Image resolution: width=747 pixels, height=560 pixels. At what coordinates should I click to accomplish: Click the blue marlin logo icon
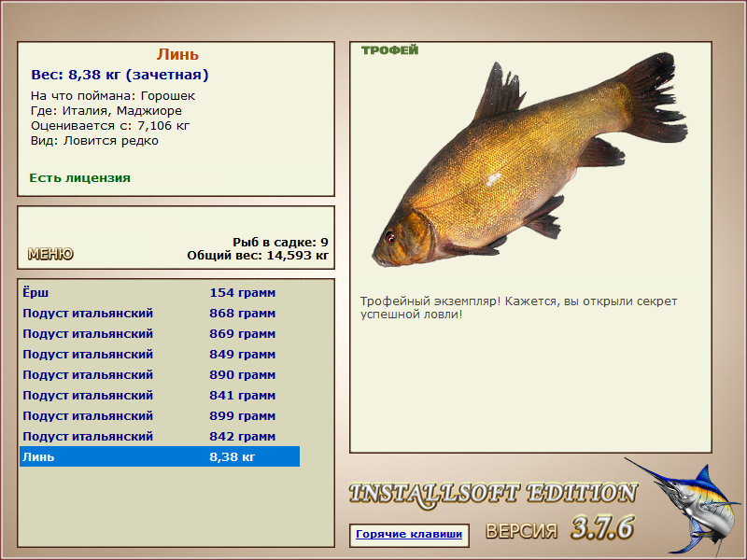[684, 507]
